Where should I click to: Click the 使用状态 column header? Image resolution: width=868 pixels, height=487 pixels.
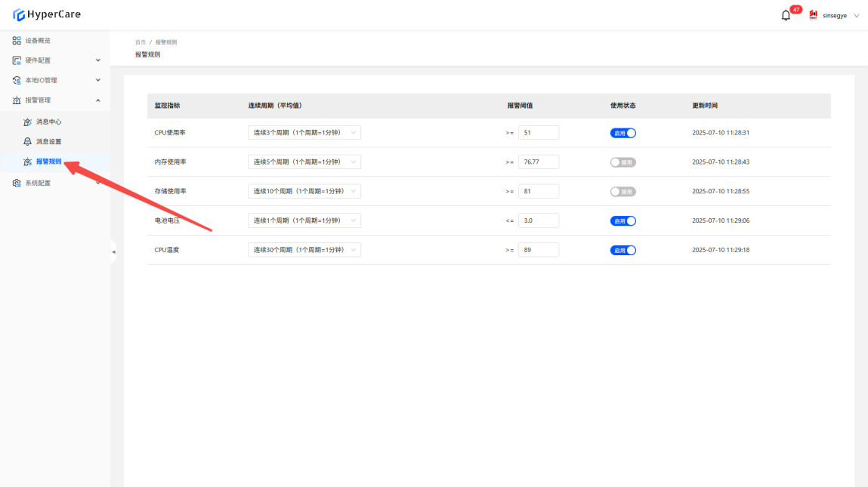[622, 106]
